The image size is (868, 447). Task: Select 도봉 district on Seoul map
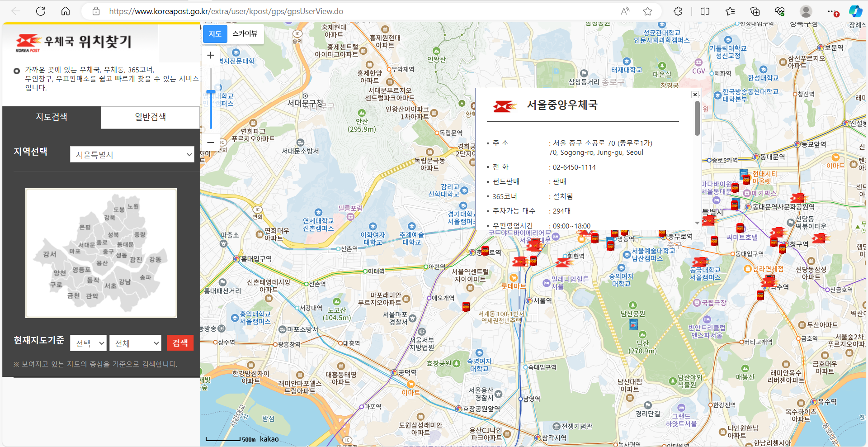(x=119, y=209)
